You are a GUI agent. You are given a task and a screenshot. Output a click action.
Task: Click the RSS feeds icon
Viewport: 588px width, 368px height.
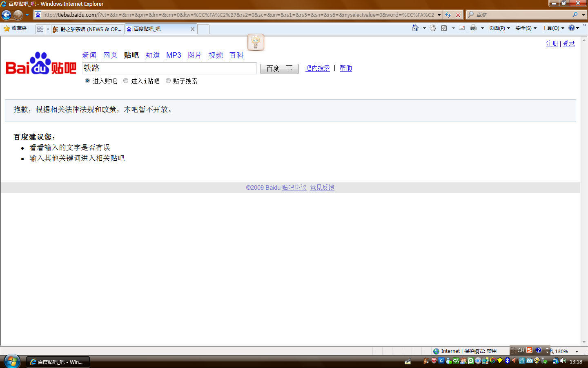pos(444,28)
